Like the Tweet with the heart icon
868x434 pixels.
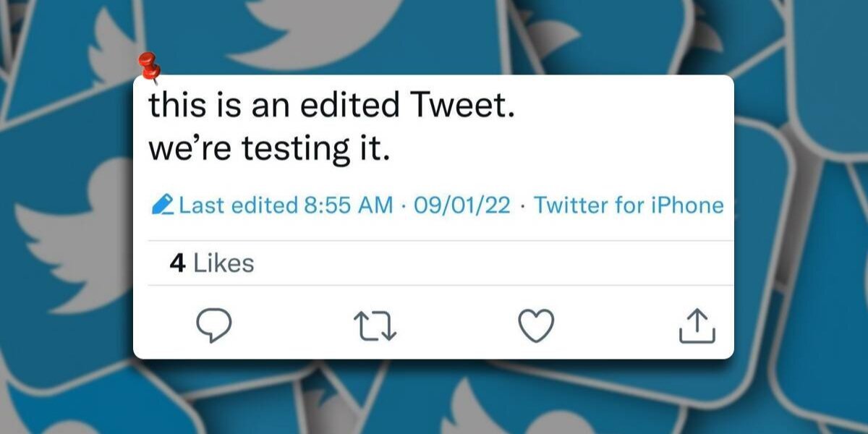[537, 325]
